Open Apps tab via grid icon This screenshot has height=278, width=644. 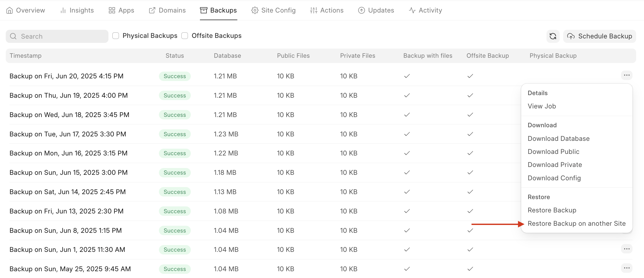[x=112, y=10]
